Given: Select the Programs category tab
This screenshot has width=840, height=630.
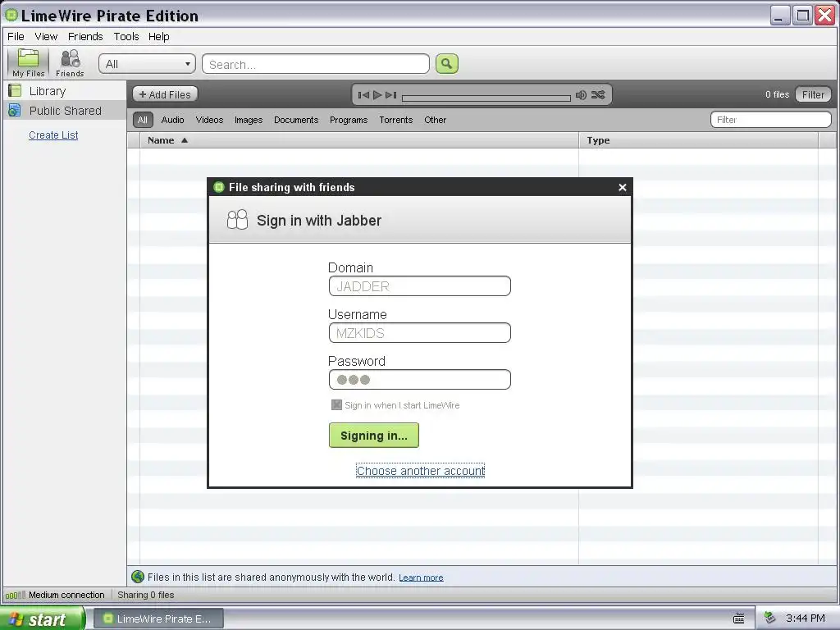Looking at the screenshot, I should 349,120.
